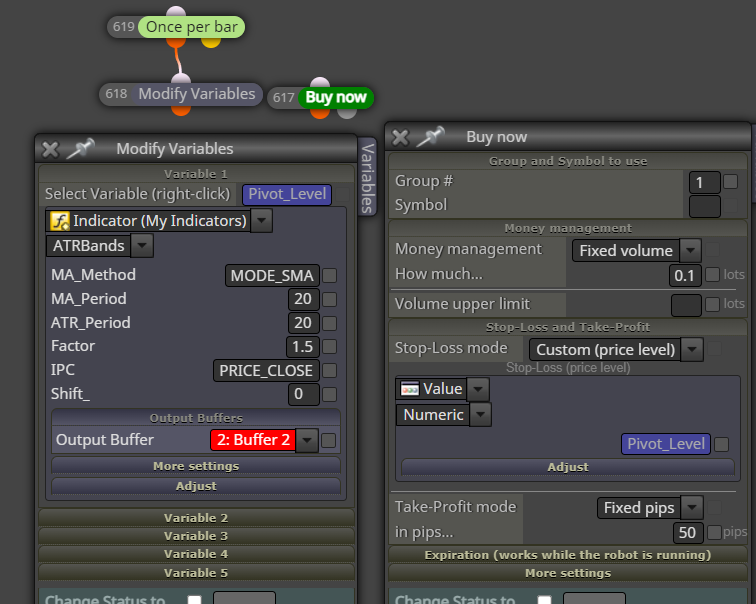Open the Fixed pips Take-Profit dropdown

tap(692, 508)
